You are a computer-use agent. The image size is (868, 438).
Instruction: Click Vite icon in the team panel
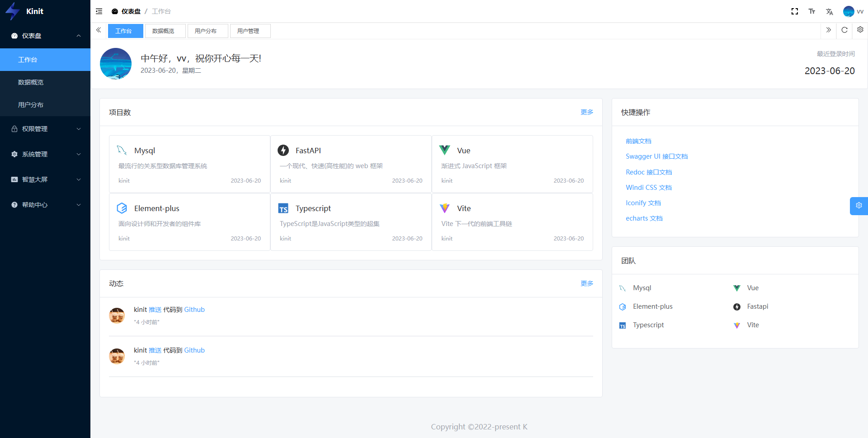[737, 325]
